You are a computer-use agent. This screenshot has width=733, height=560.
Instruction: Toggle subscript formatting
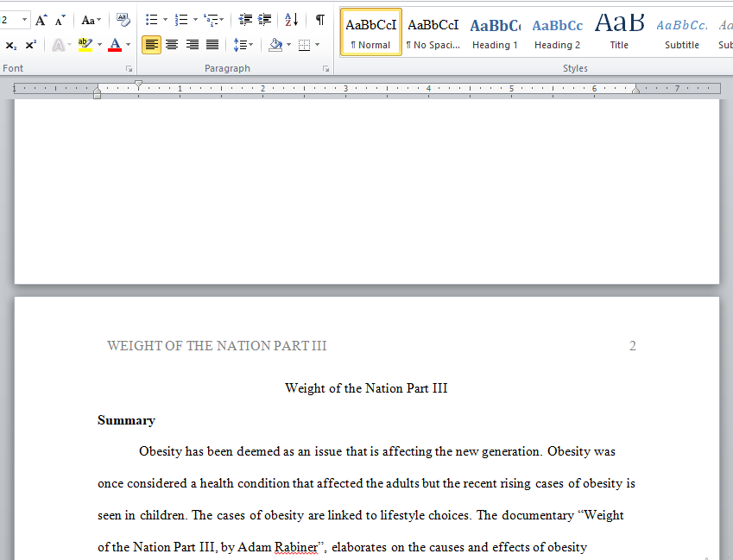point(10,45)
